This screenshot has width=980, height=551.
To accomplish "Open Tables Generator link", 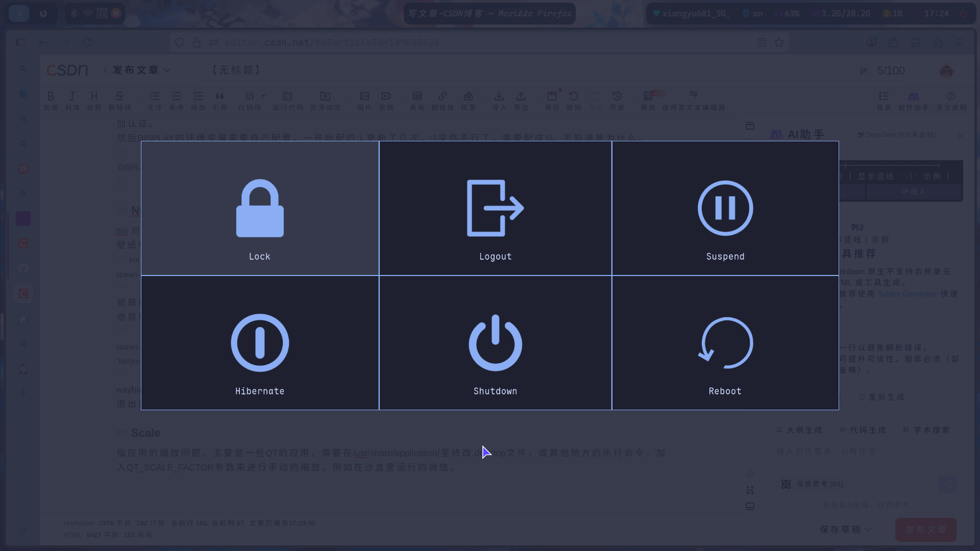I will pos(907,294).
